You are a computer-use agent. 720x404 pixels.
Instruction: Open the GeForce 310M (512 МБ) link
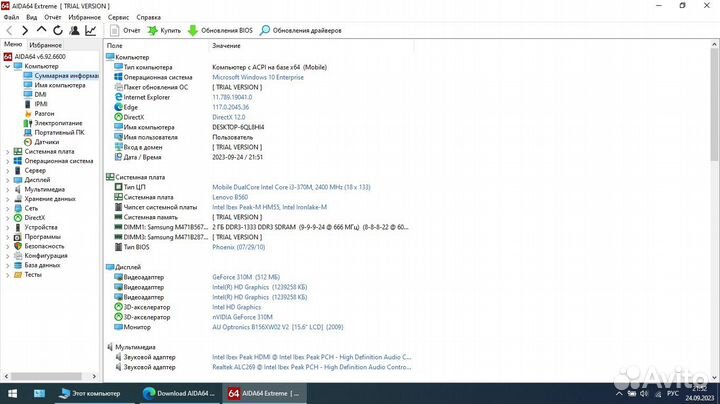(x=246, y=277)
